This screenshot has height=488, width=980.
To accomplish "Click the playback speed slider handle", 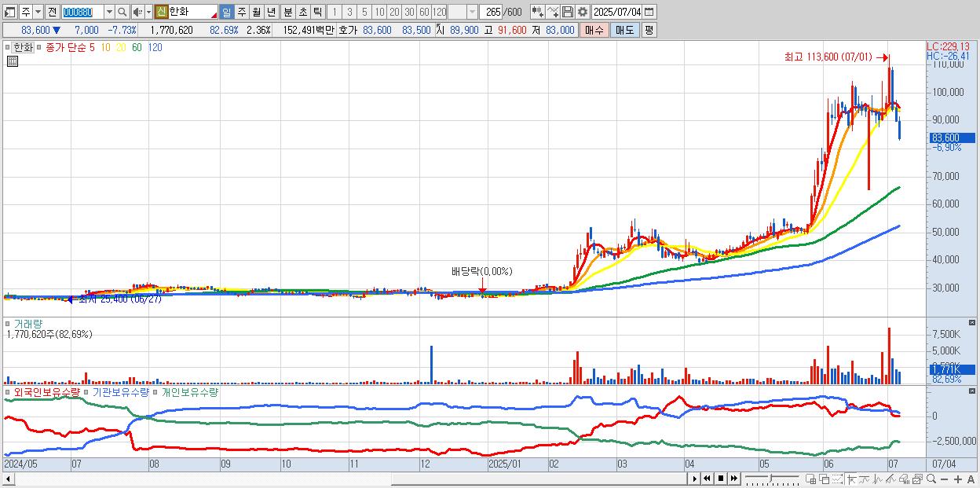I will 770,478.
